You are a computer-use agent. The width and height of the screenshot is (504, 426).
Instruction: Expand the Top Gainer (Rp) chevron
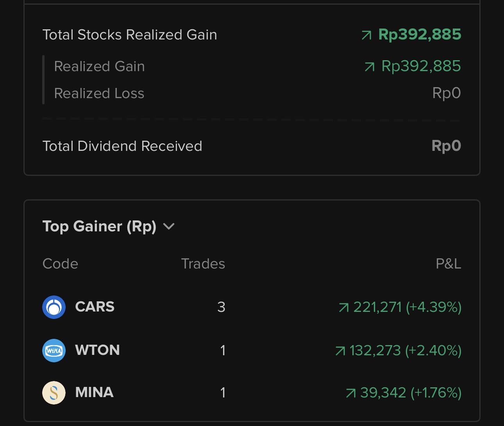[169, 227]
